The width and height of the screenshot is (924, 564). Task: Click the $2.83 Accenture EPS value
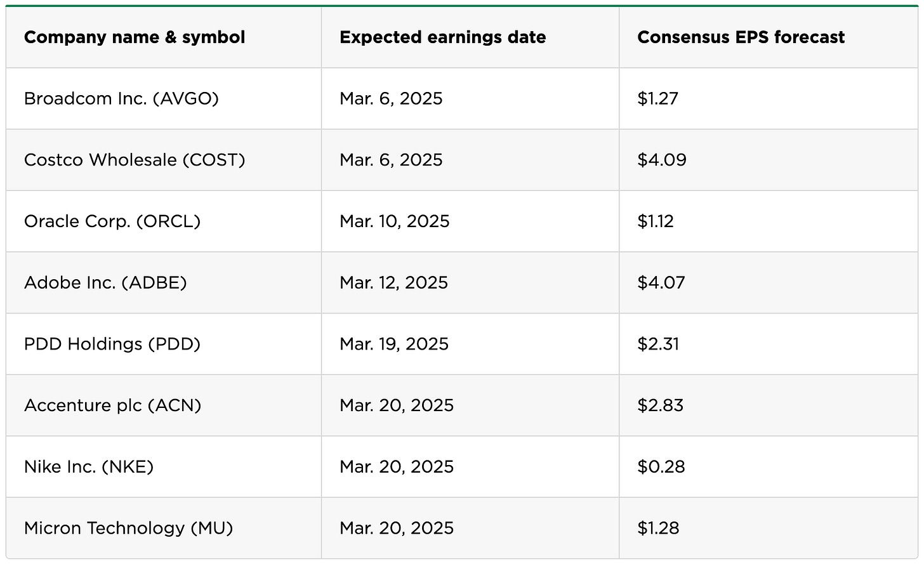coord(660,405)
